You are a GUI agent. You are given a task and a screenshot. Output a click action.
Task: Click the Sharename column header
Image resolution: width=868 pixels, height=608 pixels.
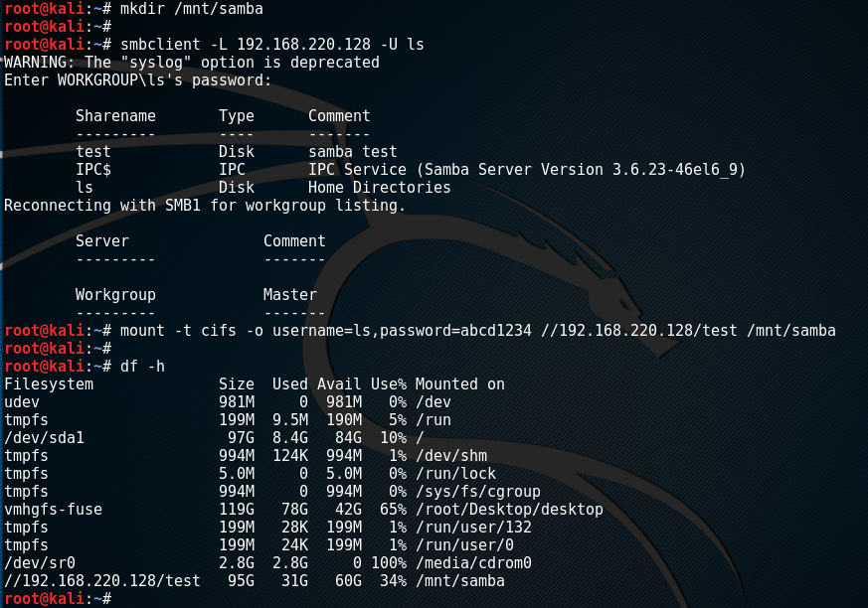[115, 116]
